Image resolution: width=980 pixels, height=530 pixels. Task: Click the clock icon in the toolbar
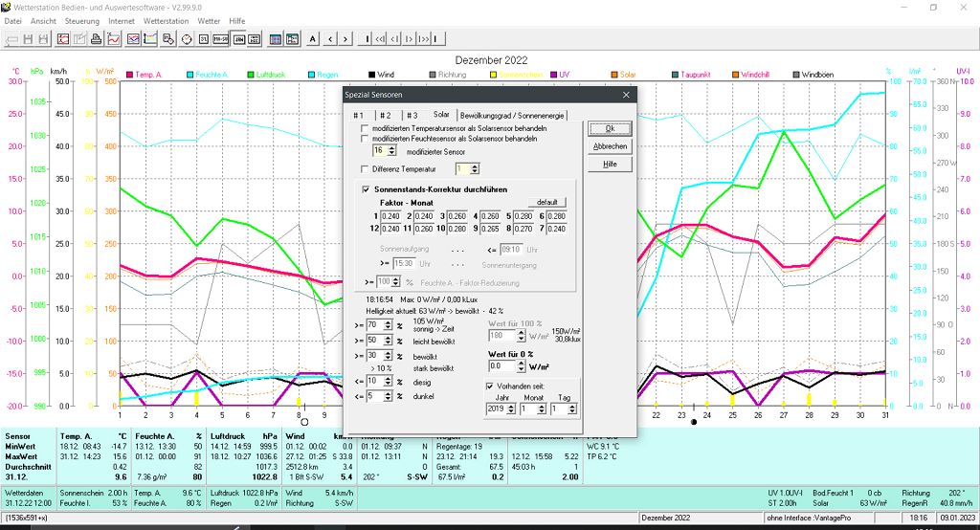[187, 39]
